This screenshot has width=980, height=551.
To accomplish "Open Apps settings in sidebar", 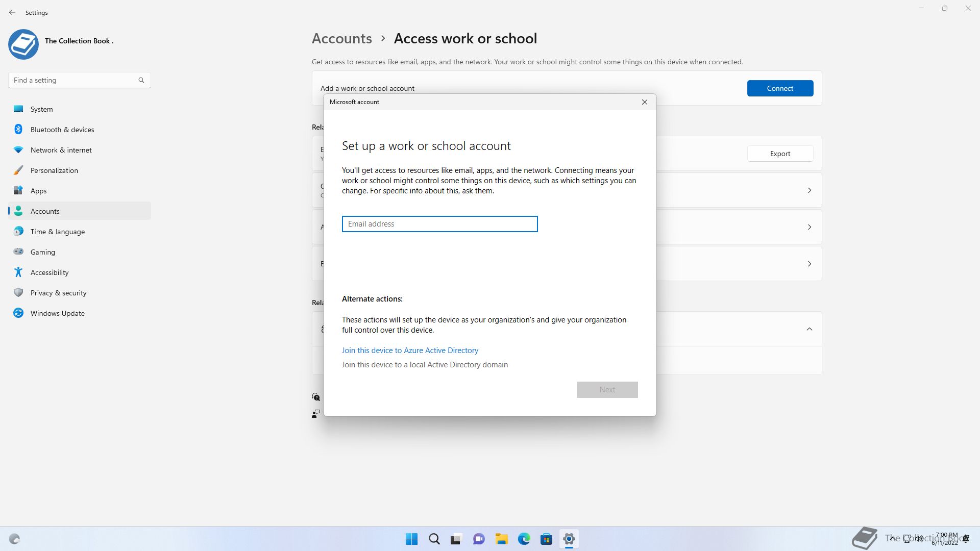I will 80,191.
